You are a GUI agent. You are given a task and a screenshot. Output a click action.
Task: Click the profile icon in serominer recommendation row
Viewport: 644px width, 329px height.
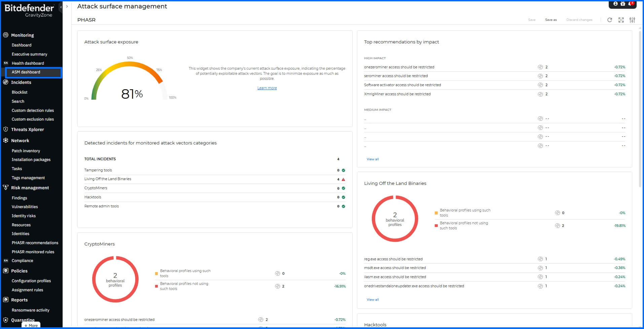click(x=540, y=76)
